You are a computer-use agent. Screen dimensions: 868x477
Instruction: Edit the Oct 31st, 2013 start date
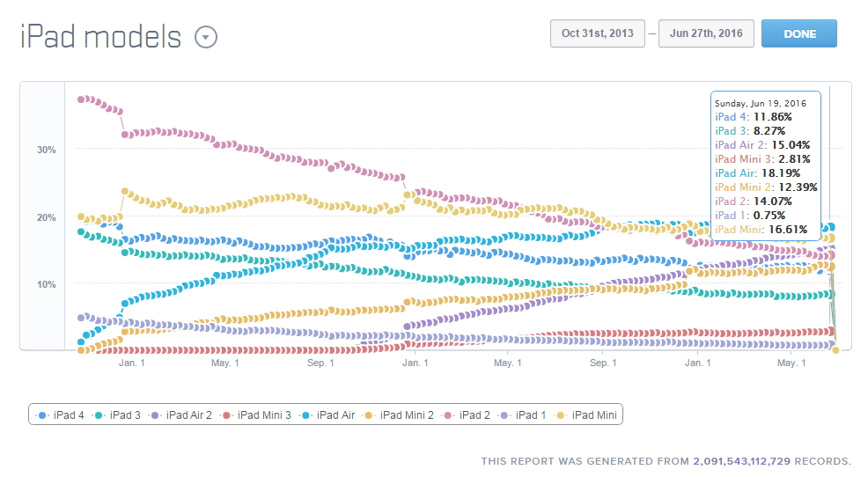(x=597, y=33)
